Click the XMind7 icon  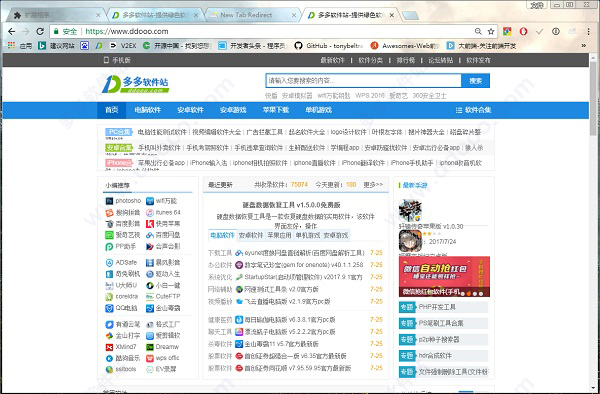point(109,347)
